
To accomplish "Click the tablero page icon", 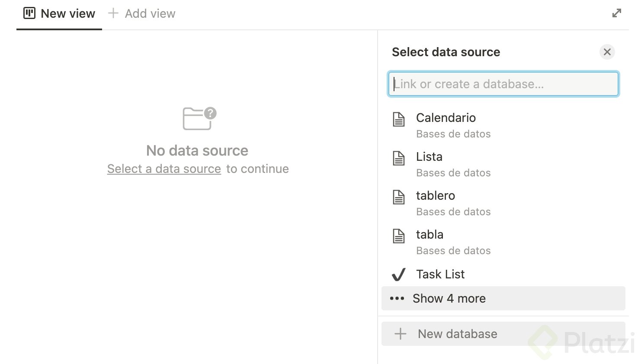I will pos(399,197).
